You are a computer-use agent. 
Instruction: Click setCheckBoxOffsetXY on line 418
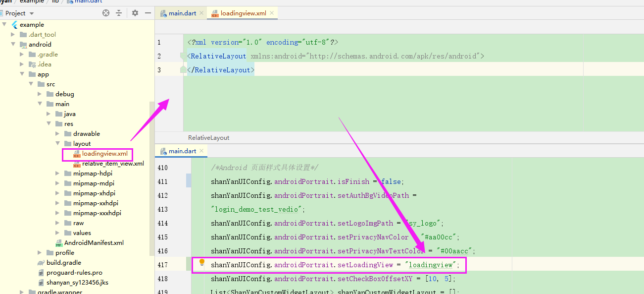[375, 279]
